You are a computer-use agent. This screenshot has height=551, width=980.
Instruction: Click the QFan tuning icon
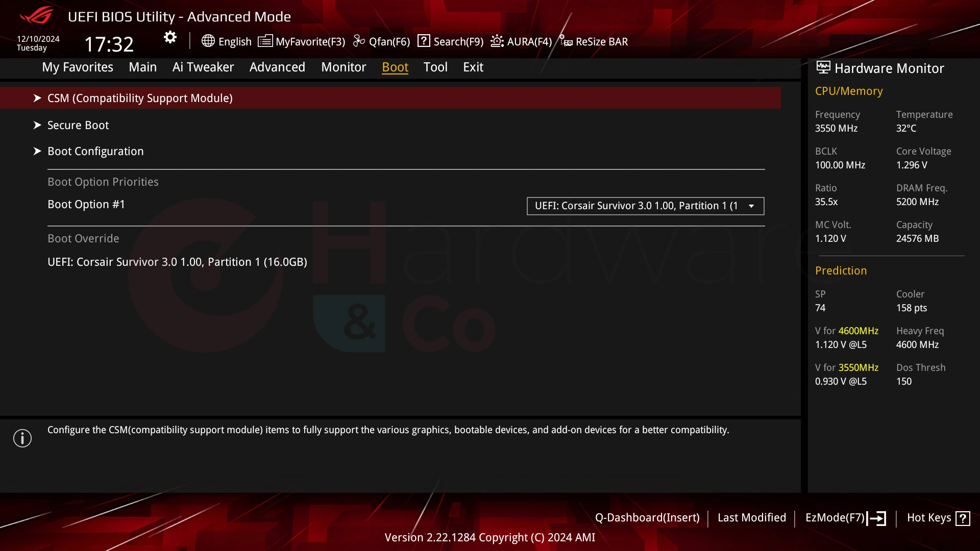360,41
